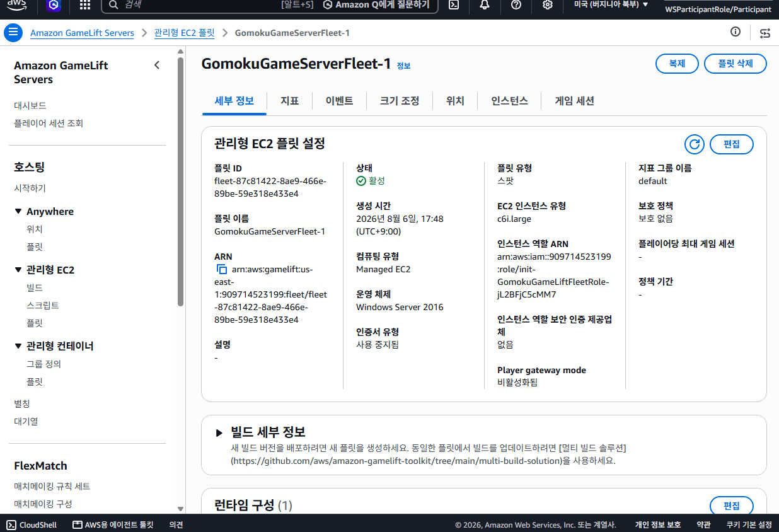Open 그룹 정의 under 관리형 컨테이너
Viewport: 779px width, 532px height.
[x=43, y=364]
